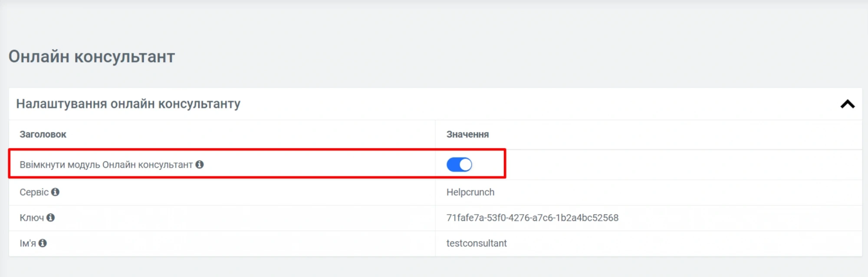The width and height of the screenshot is (868, 277).
Task: Click the info icon next to Сервіс
Action: coord(55,192)
